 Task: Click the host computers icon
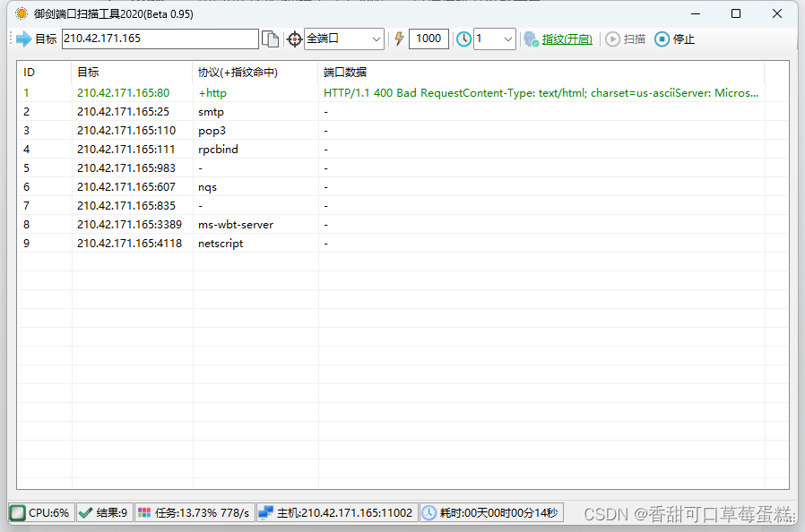coord(265,512)
